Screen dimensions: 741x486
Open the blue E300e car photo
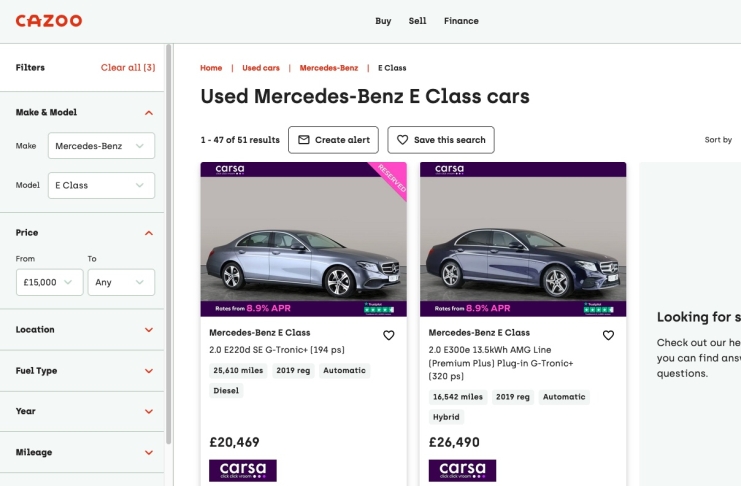pyautogui.click(x=523, y=239)
